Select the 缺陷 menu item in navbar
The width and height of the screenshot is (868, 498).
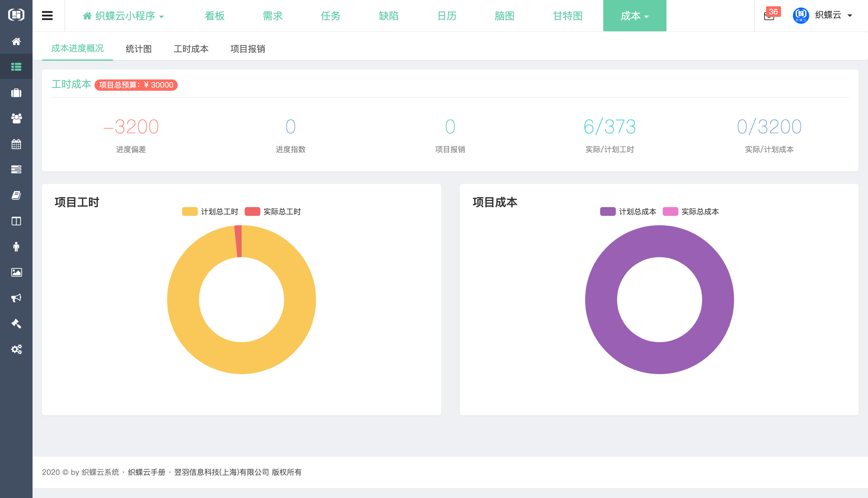tap(388, 16)
